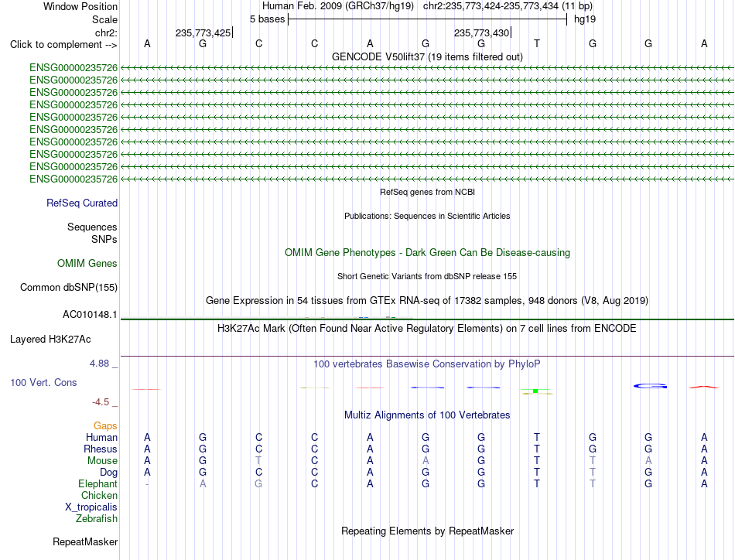Click the T base in the complement row
The height and width of the screenshot is (560, 735).
[x=537, y=43]
